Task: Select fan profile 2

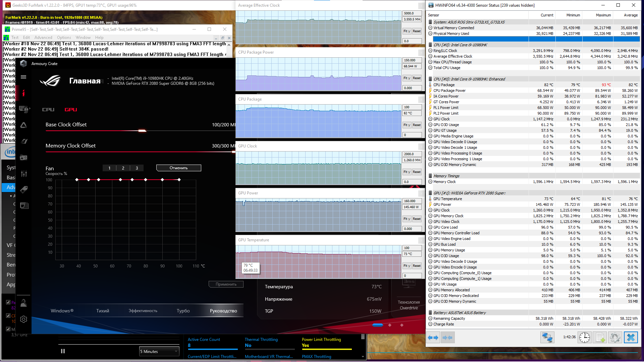Action: click(x=123, y=168)
